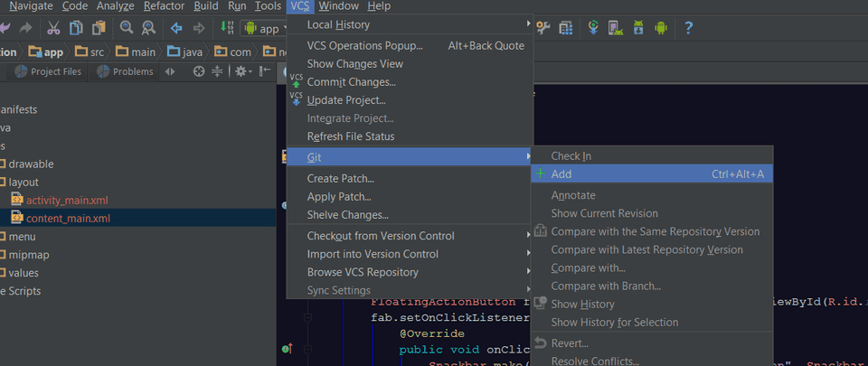
Task: Click the blue Back navigation arrow
Action: pyautogui.click(x=176, y=28)
